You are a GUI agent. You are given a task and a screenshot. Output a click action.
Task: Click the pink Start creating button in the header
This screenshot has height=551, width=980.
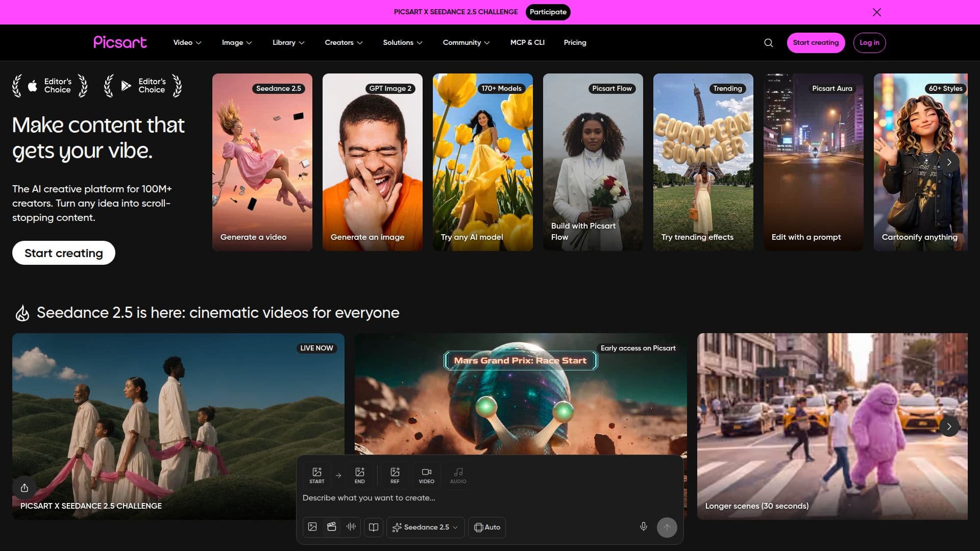click(x=816, y=42)
